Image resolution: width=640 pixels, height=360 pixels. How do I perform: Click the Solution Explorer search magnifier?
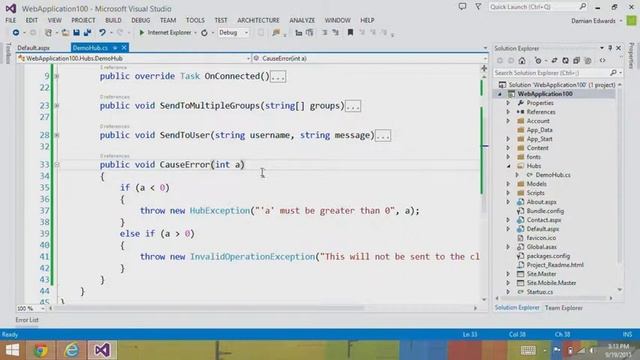(x=613, y=73)
